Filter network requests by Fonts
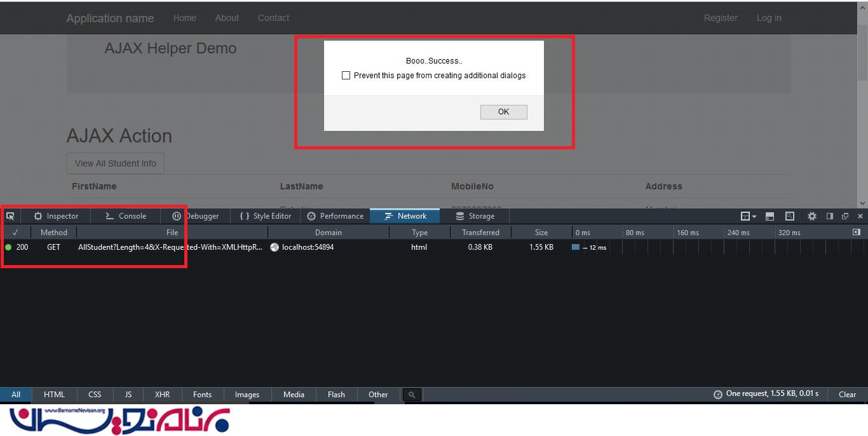The image size is (868, 436). [203, 395]
